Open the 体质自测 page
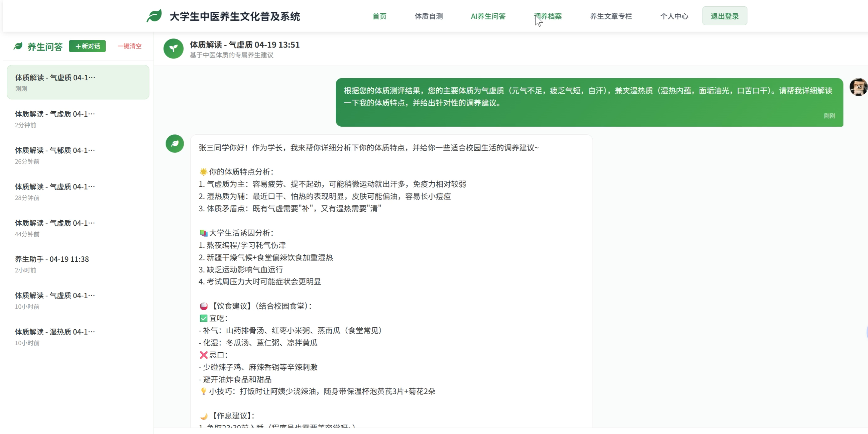 pos(429,16)
